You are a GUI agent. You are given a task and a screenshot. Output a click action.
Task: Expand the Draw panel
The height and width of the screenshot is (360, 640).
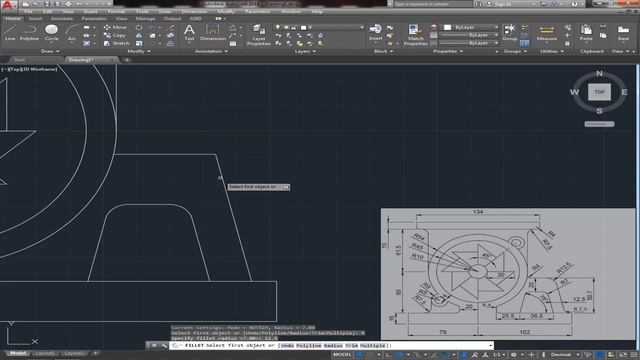[51, 51]
